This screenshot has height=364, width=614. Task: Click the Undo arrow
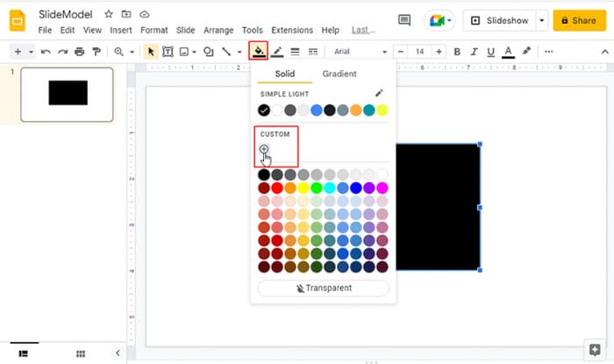coord(46,52)
